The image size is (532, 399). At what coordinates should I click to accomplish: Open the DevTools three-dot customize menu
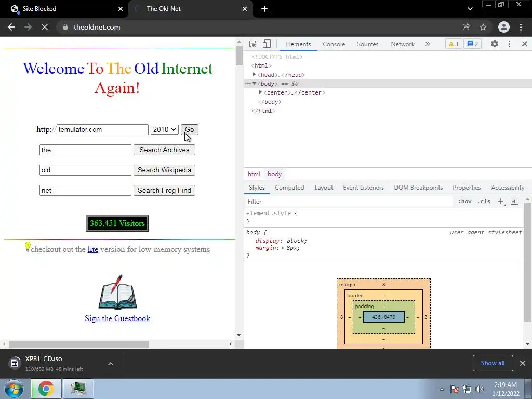[509, 44]
